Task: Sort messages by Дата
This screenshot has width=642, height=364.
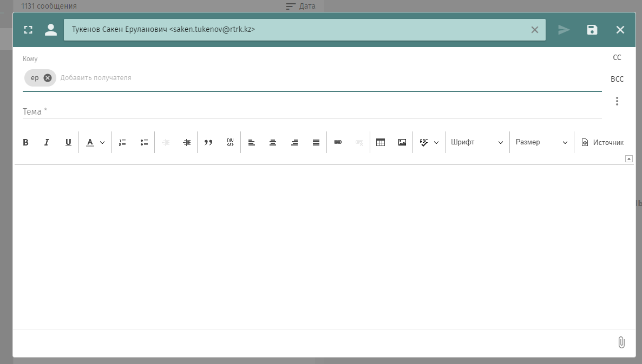Action: pyautogui.click(x=300, y=6)
